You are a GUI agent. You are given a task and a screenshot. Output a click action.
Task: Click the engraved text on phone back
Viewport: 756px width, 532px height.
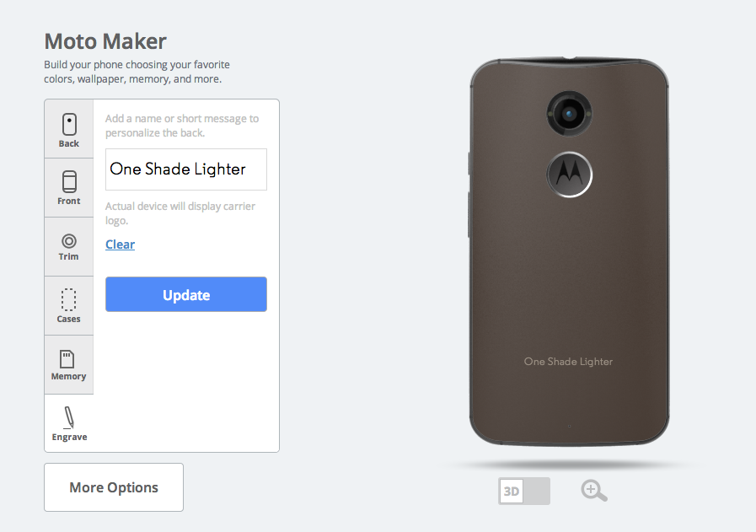click(x=568, y=362)
